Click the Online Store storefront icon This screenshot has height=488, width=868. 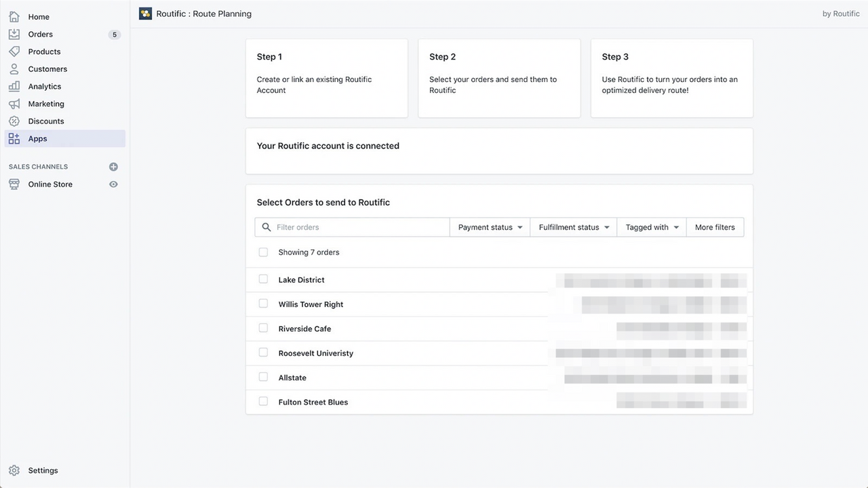14,184
